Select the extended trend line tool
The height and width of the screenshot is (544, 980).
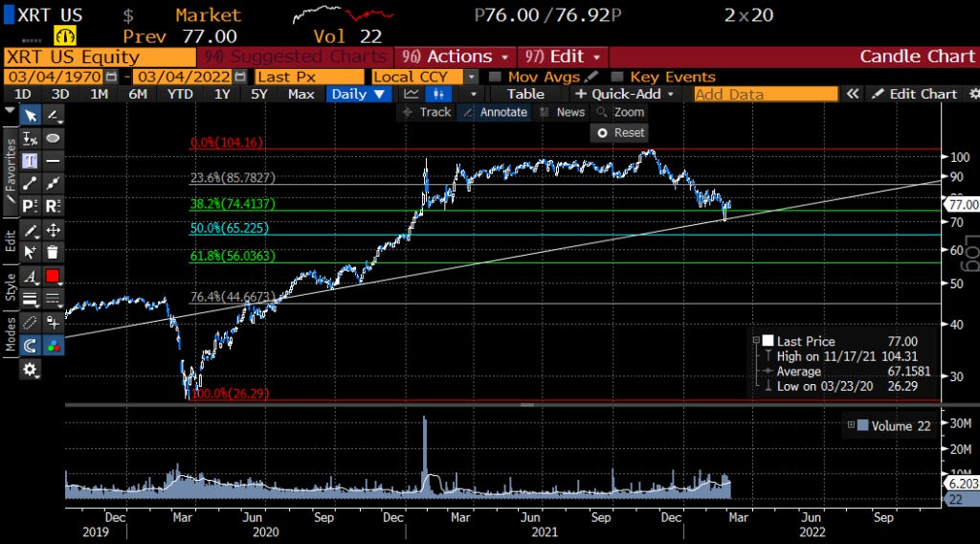[x=54, y=183]
